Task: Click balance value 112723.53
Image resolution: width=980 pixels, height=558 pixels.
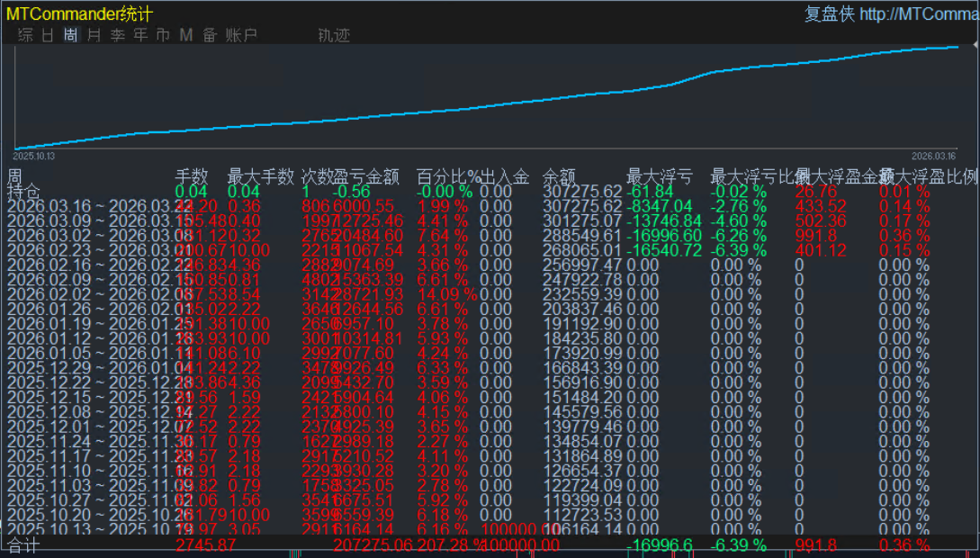Action: click(x=582, y=515)
